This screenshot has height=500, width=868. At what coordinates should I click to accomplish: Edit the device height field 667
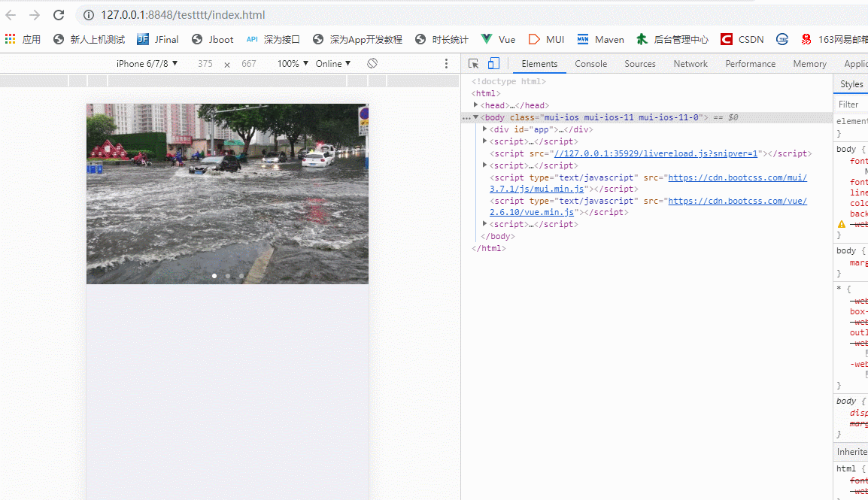(x=248, y=64)
